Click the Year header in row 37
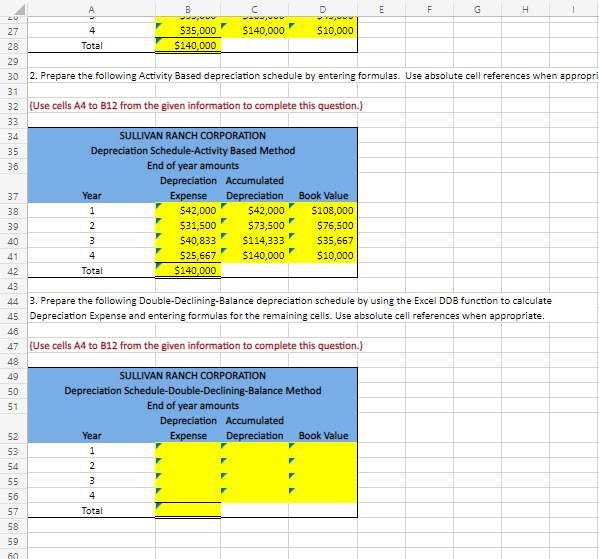 pos(92,196)
